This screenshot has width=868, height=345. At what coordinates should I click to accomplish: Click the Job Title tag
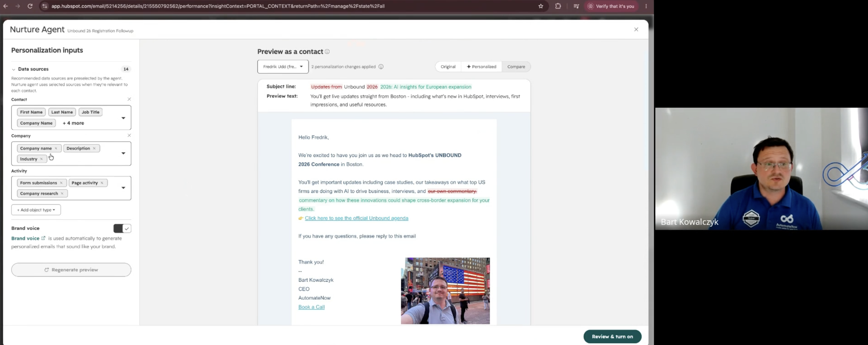[90, 112]
